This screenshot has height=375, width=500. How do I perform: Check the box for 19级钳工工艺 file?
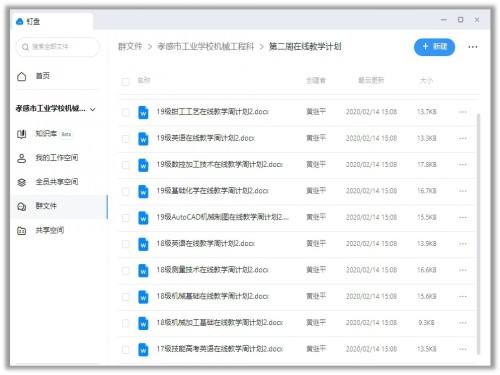tap(126, 112)
